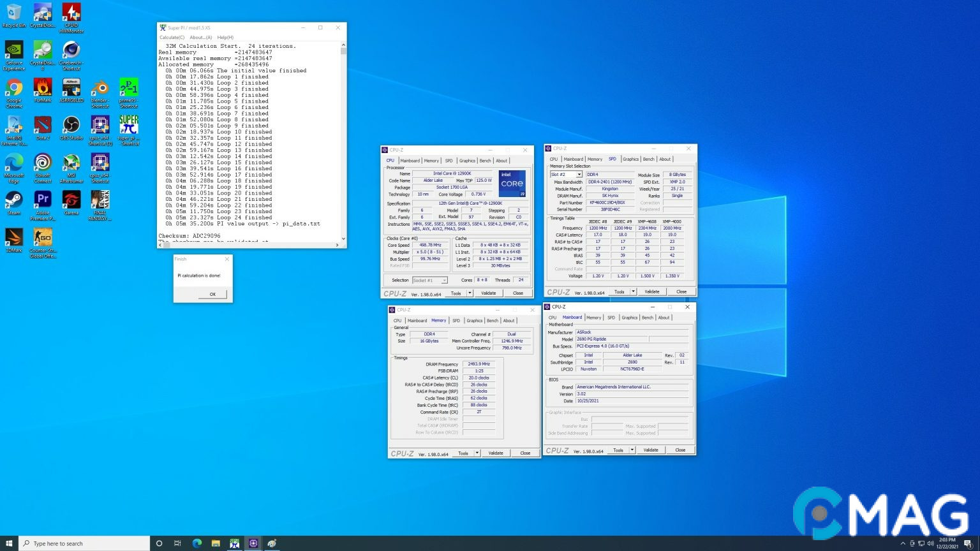Open the Calculate menu in Super PI
The height and width of the screenshot is (551, 980).
point(172,38)
